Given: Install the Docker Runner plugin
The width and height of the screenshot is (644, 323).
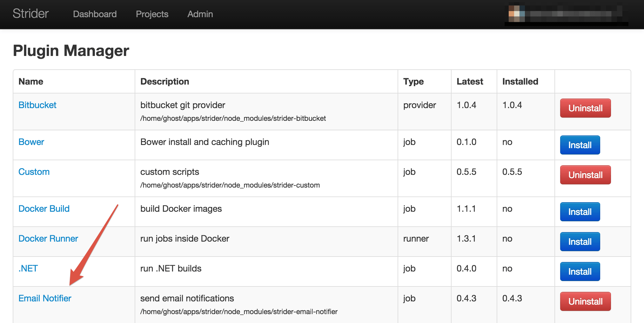Looking at the screenshot, I should 580,242.
